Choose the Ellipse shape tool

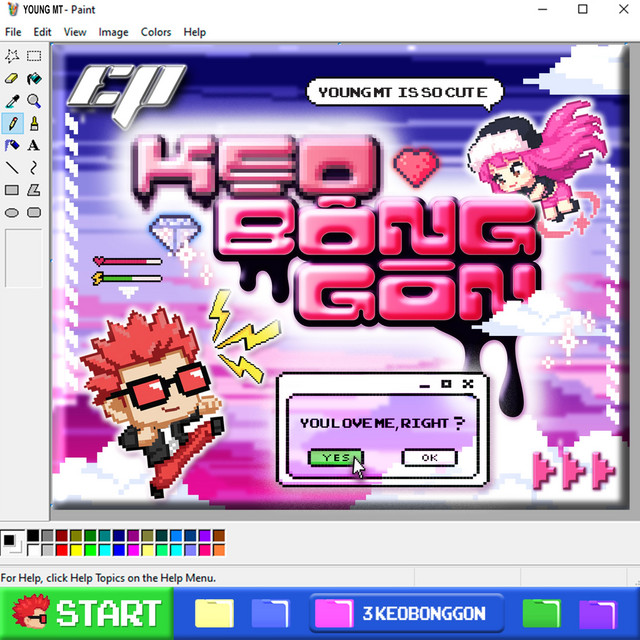(12, 213)
